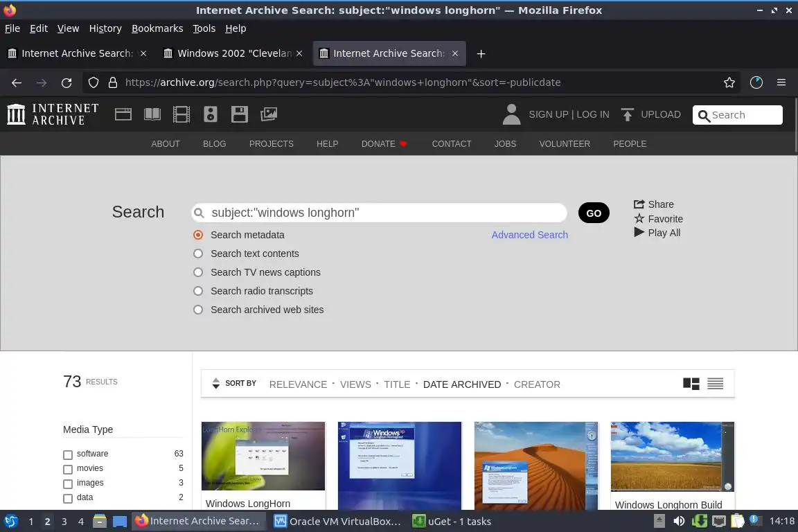Screen dimensions: 798x532
Task: Switch to Windows 2002 "Clevelan" tab
Action: pyautogui.click(x=233, y=53)
